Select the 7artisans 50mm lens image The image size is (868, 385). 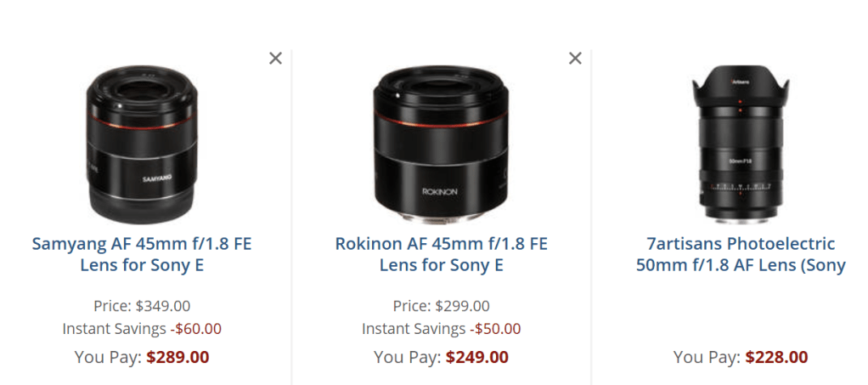pyautogui.click(x=741, y=142)
